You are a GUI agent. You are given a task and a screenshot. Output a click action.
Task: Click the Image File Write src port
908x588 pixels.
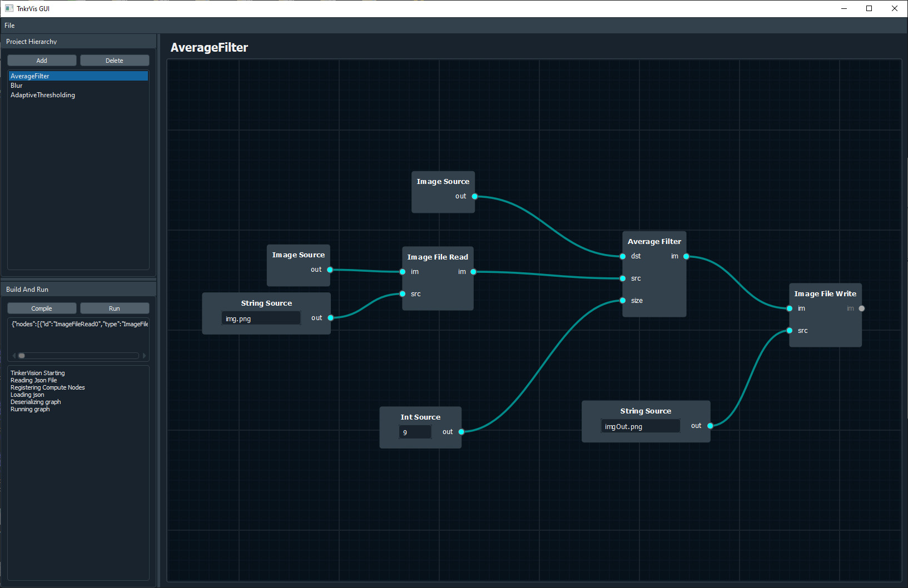790,331
